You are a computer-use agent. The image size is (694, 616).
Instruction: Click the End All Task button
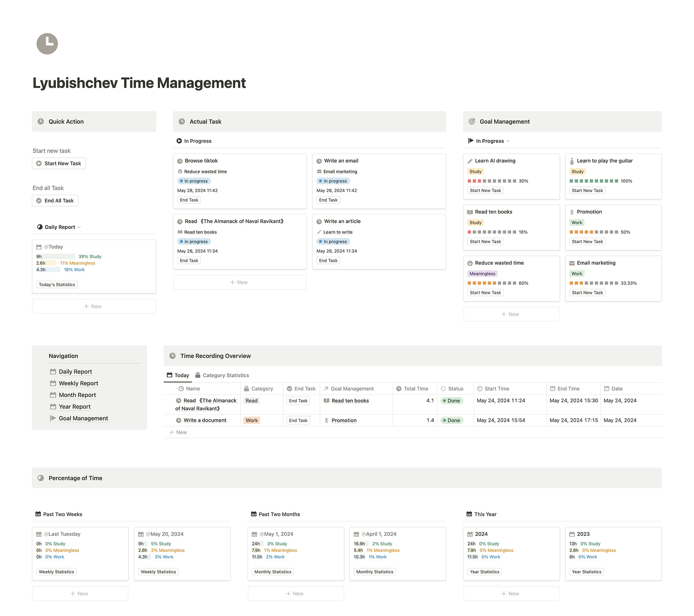(x=55, y=201)
